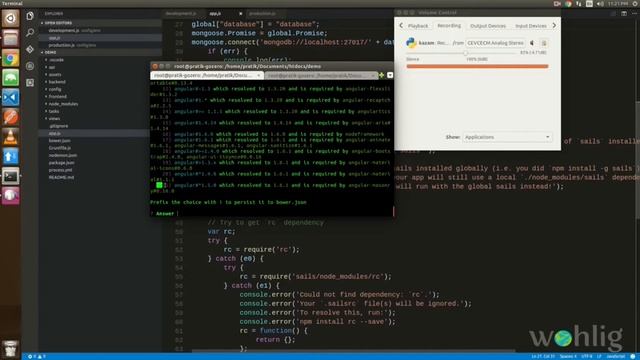
Task: Switch to Terminal from the launcher dock
Action: 10,176
